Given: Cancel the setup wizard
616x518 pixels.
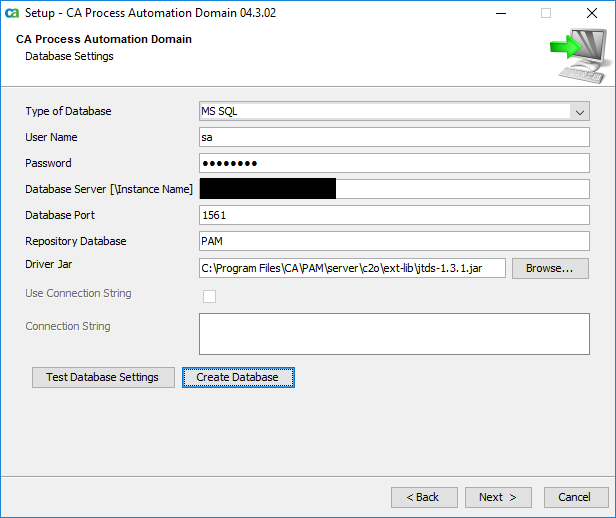Looking at the screenshot, I should coord(576,498).
